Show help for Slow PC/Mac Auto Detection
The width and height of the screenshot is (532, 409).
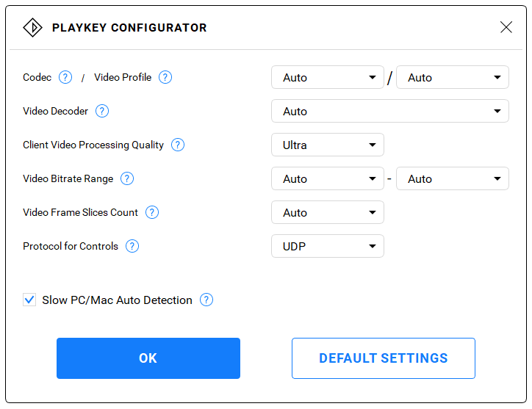[206, 300]
